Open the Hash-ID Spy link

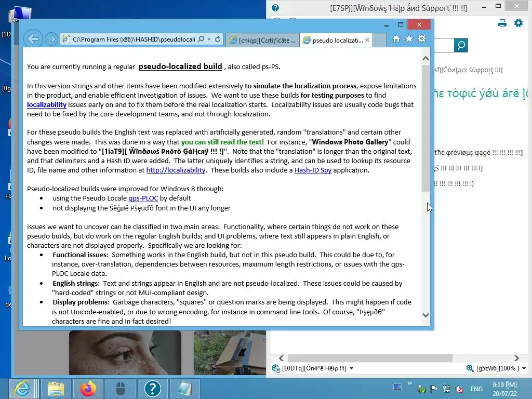(313, 170)
